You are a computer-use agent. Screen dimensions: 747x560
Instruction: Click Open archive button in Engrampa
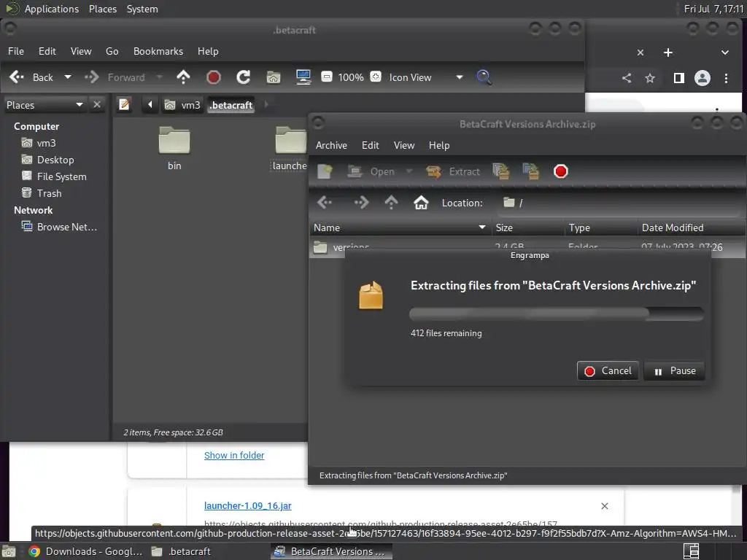click(371, 171)
